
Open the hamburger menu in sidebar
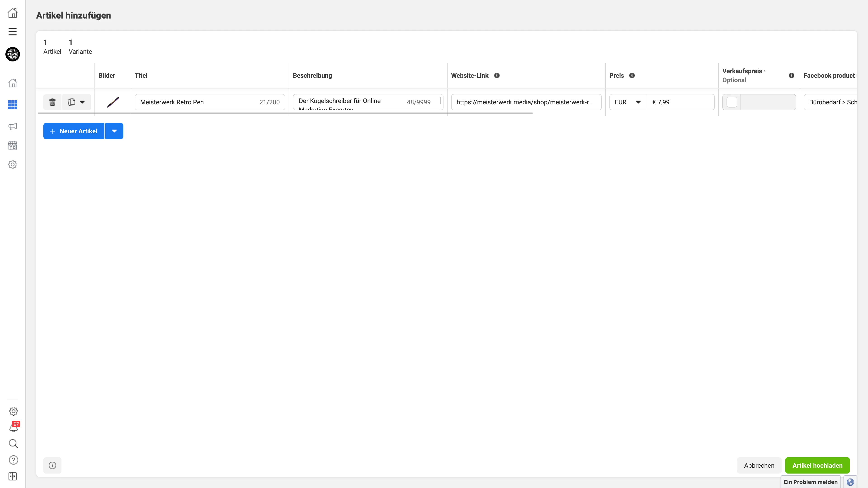[12, 32]
